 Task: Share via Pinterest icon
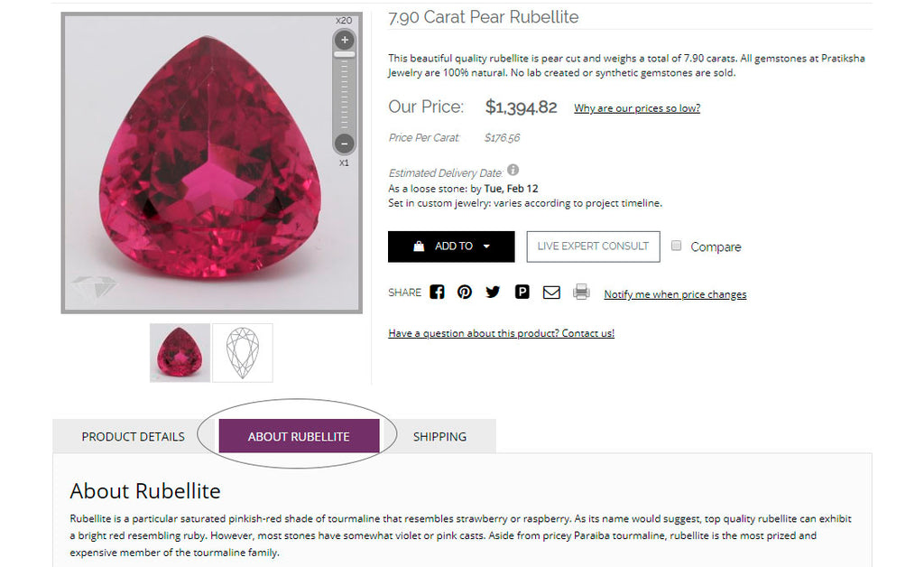click(x=465, y=293)
